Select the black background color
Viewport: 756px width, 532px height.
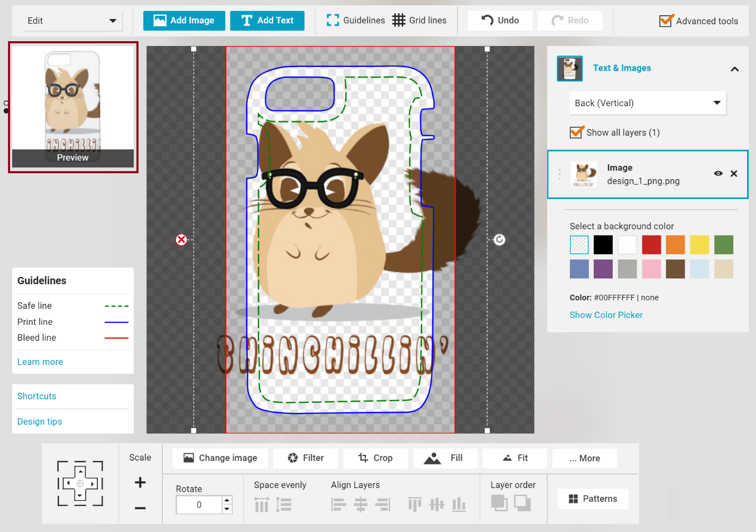point(603,245)
